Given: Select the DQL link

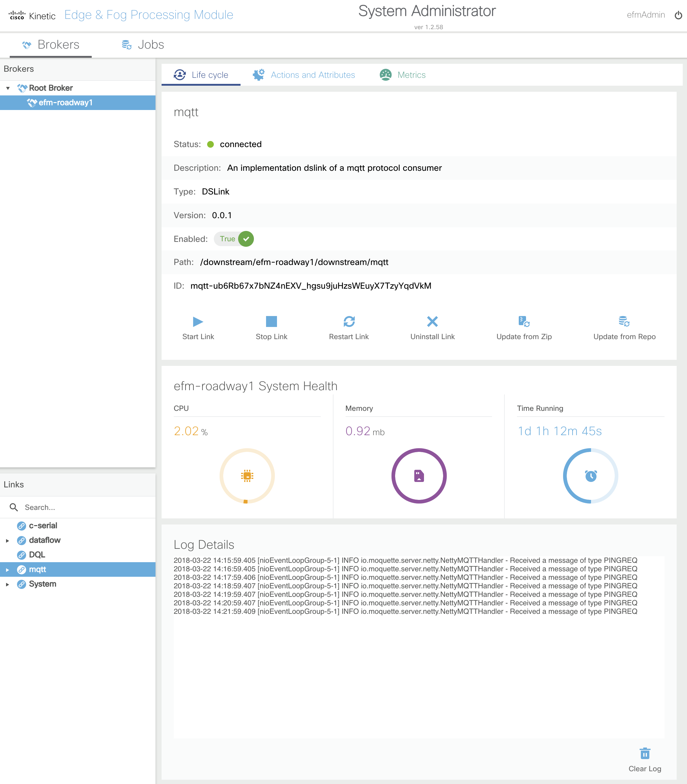Looking at the screenshot, I should point(37,555).
